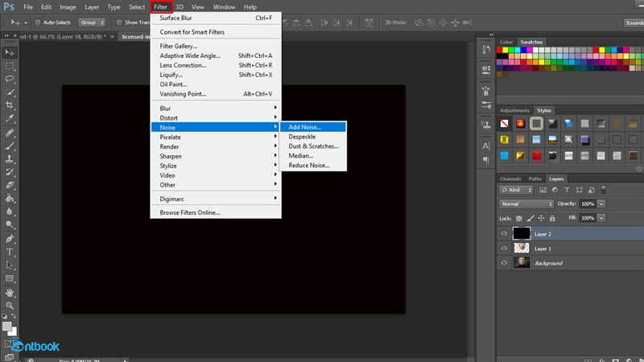Viewport: 644px width, 362px height.
Task: Select the Hand tool
Action: click(10, 293)
